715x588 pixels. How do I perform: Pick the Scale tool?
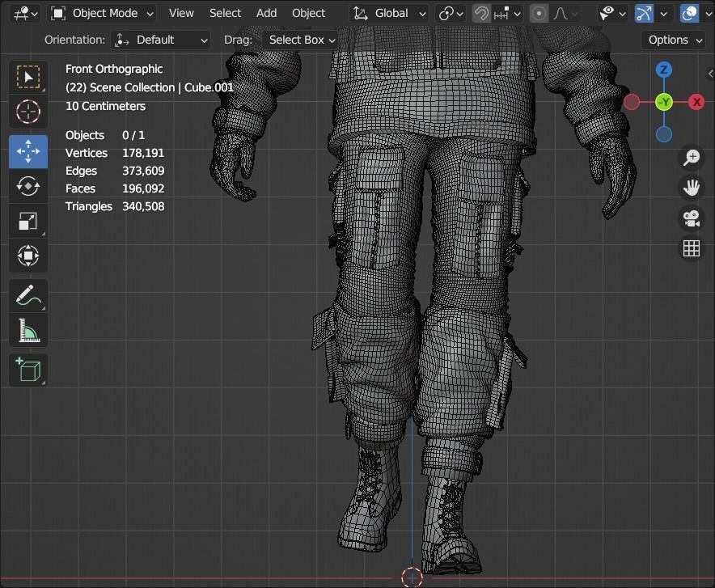[x=28, y=221]
